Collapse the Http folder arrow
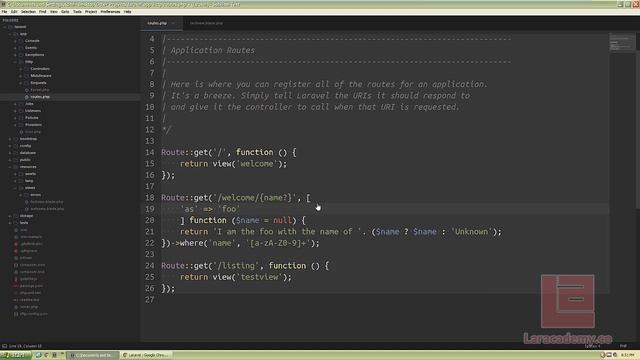Image resolution: width=640 pixels, height=360 pixels. (x=15, y=62)
